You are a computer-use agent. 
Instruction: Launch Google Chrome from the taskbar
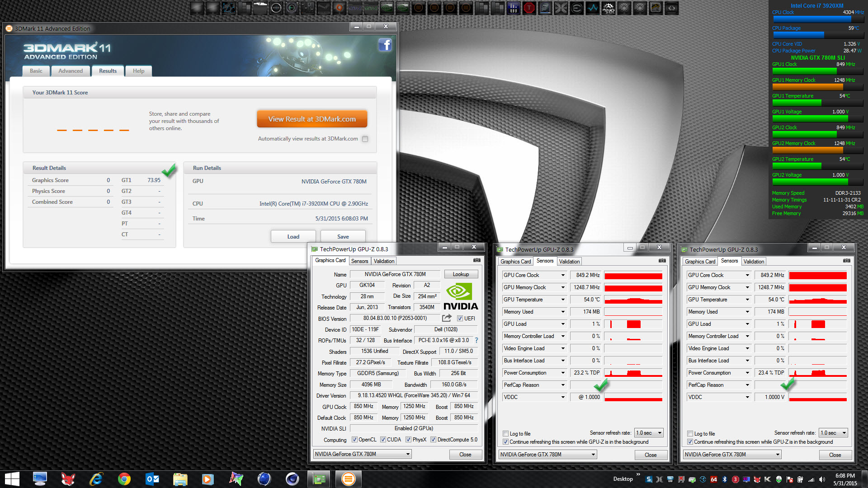(x=124, y=479)
